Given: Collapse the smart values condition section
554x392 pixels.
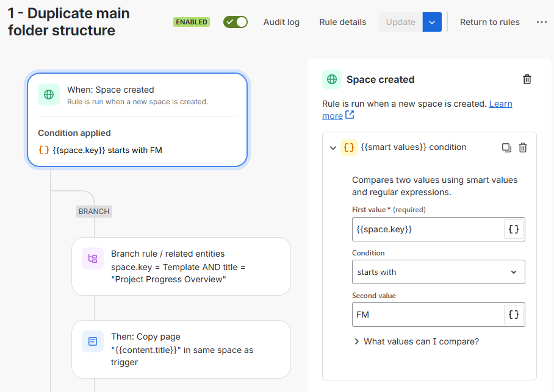Looking at the screenshot, I should pos(333,148).
